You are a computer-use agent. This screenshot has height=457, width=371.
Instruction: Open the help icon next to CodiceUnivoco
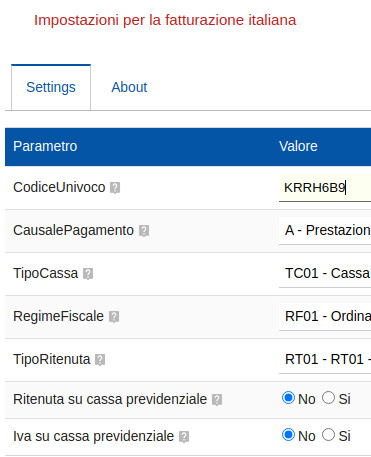[115, 188]
